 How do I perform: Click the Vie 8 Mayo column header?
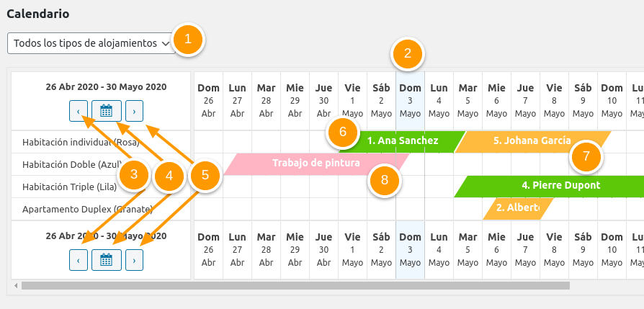click(x=554, y=101)
